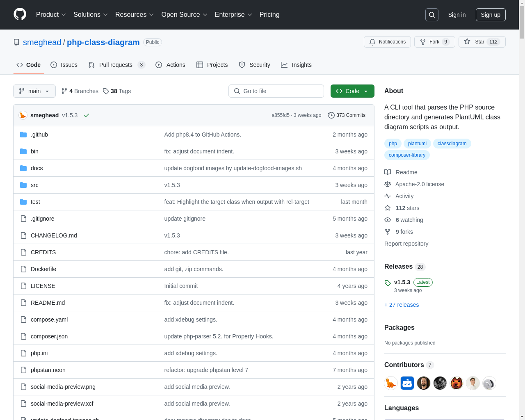Open the last gray contributor avatar
The image size is (525, 420).
point(489,383)
